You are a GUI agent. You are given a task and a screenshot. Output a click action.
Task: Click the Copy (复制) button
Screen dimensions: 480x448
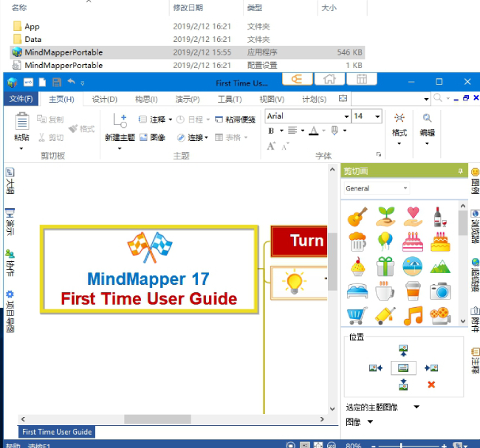tap(50, 120)
